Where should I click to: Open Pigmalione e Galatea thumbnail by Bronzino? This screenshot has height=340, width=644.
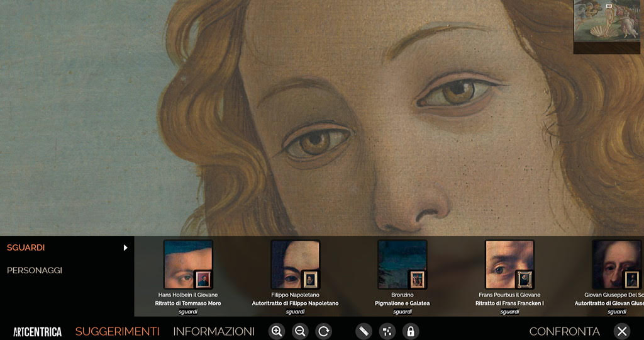[402, 264]
